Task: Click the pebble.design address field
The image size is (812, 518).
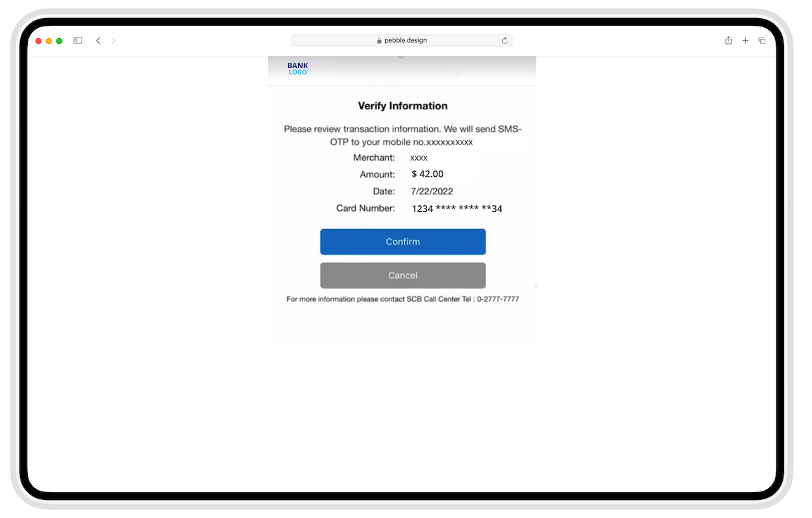Action: [402, 41]
